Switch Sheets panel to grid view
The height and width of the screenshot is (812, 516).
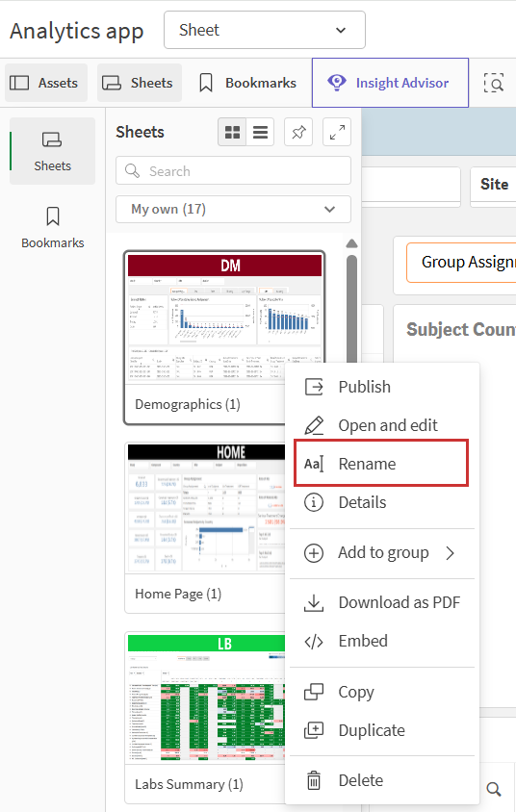[x=232, y=132]
